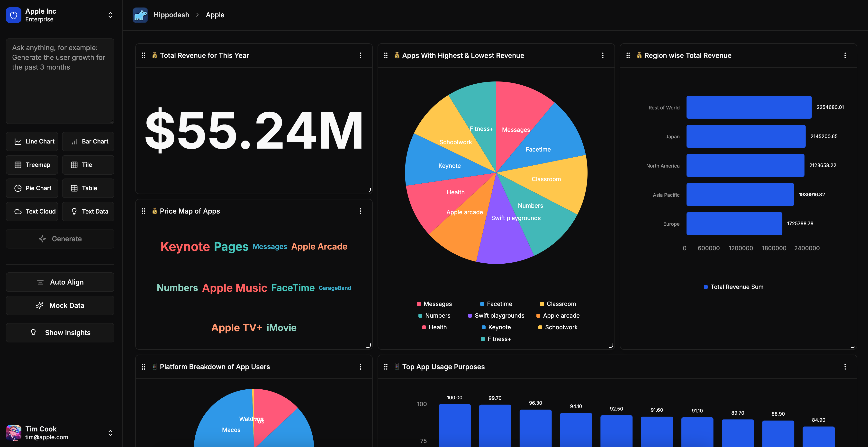The image size is (868, 447).
Task: Click Tim Cook's avatar picture
Action: [13, 432]
